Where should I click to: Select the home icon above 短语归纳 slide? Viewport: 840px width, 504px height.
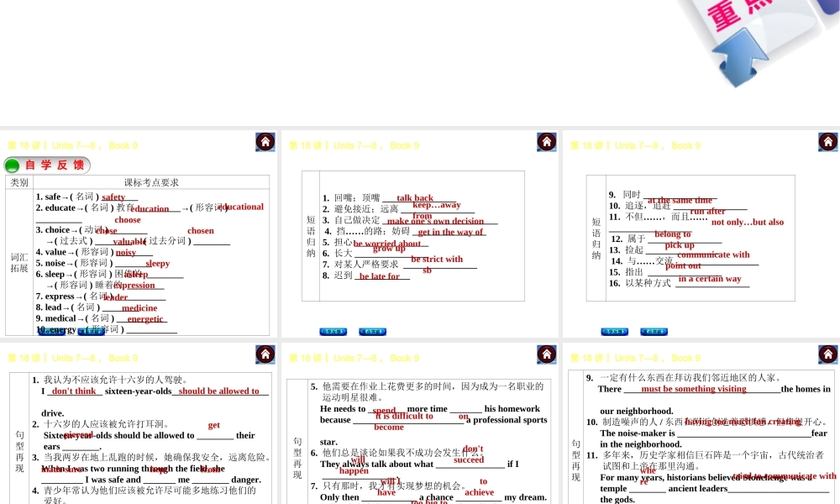click(546, 141)
